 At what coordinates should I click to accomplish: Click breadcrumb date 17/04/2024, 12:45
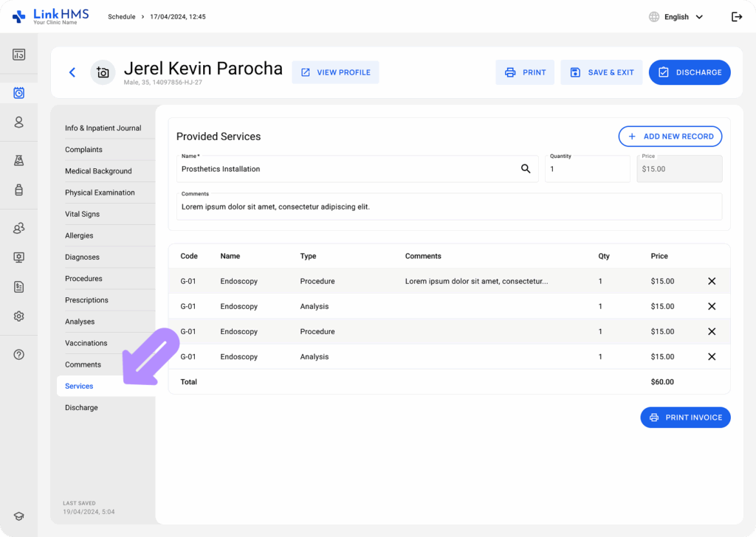click(178, 17)
